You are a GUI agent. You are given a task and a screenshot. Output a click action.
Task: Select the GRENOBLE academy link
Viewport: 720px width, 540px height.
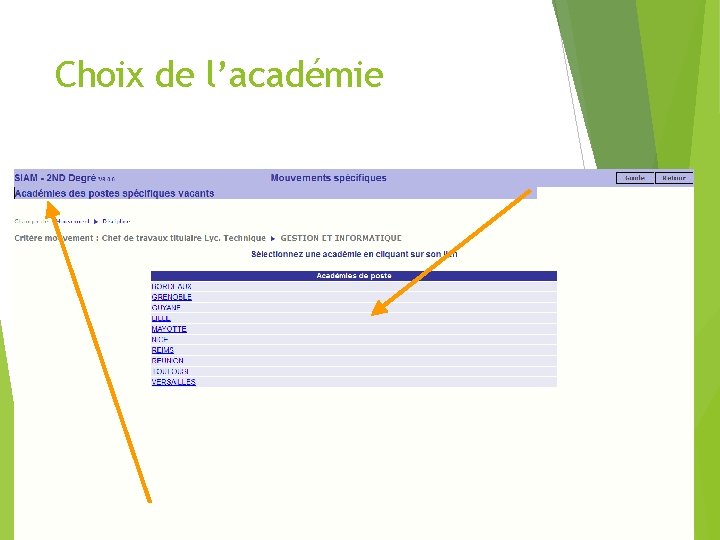tap(171, 297)
